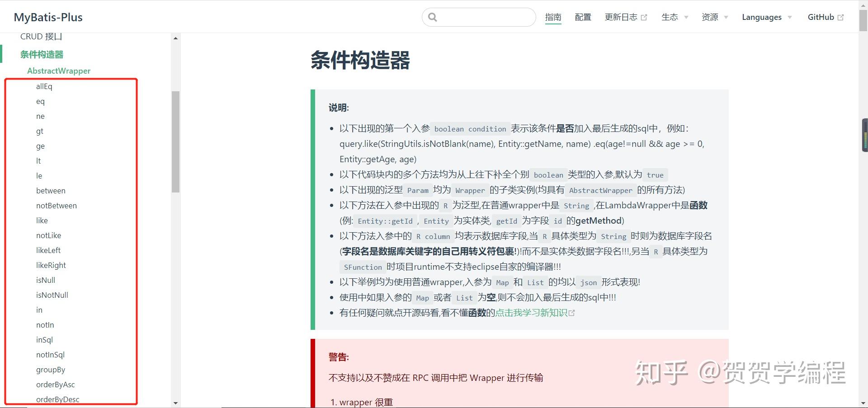Jump to gt in sidebar
This screenshot has height=408, width=868.
pyautogui.click(x=40, y=131)
